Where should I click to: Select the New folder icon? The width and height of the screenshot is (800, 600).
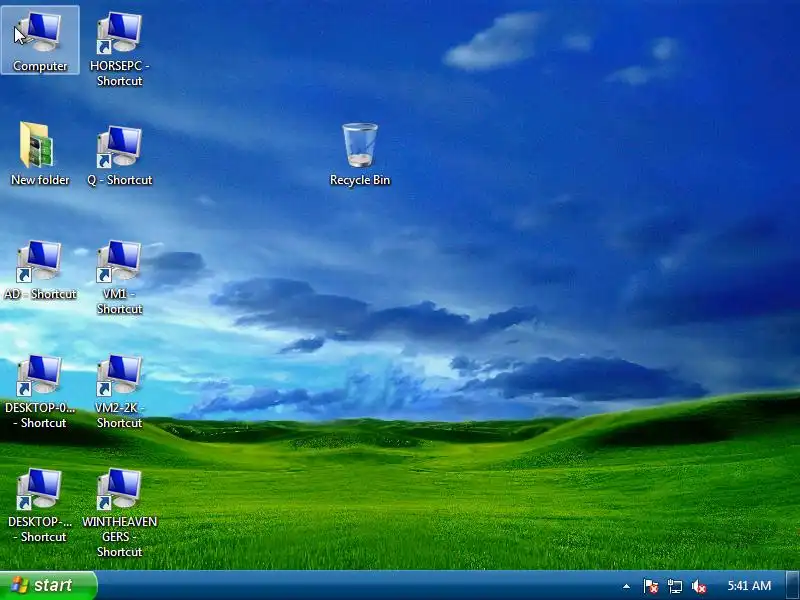[40, 153]
